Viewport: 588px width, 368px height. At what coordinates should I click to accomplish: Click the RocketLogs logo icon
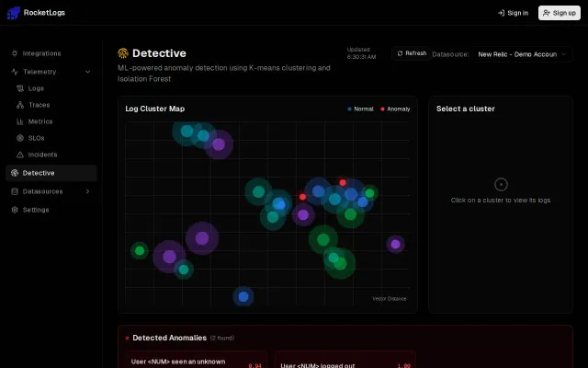coord(14,13)
